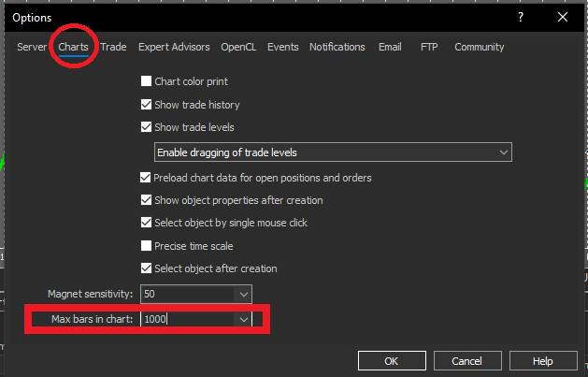This screenshot has width=588, height=377.
Task: Click the help question mark icon
Action: pyautogui.click(x=520, y=17)
